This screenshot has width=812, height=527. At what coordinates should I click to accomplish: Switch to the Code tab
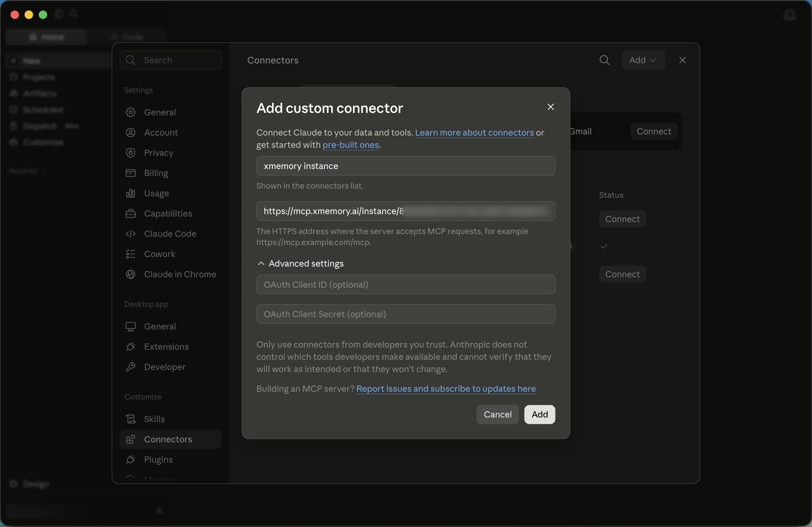click(126, 37)
